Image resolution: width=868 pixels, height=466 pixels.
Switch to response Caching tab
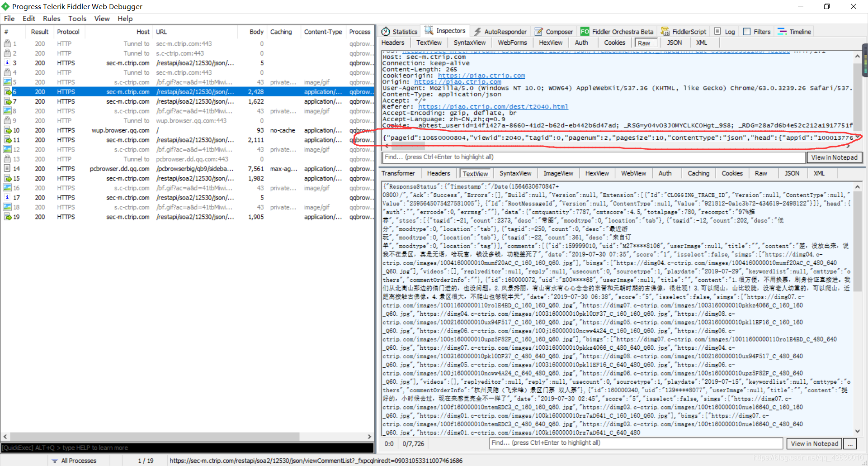pos(698,173)
